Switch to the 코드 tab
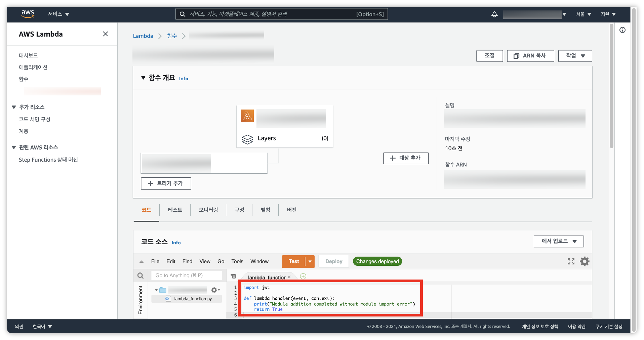The image size is (644, 340). (146, 210)
